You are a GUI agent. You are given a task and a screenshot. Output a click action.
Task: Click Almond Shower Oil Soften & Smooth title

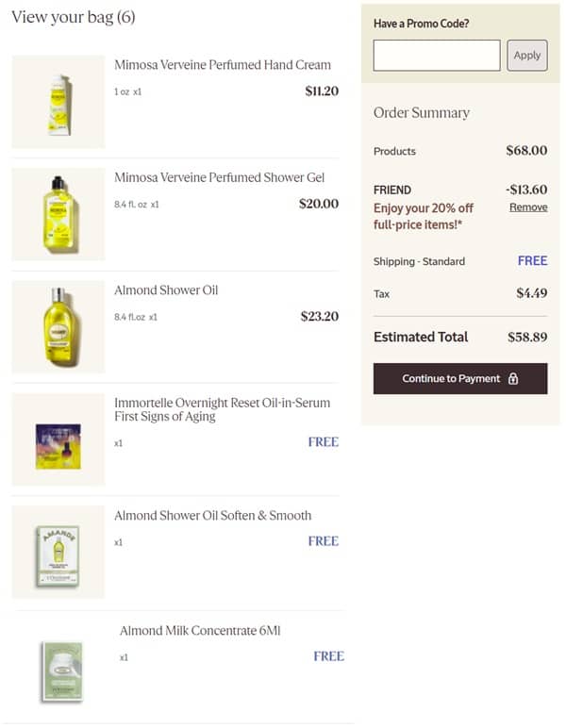[213, 515]
